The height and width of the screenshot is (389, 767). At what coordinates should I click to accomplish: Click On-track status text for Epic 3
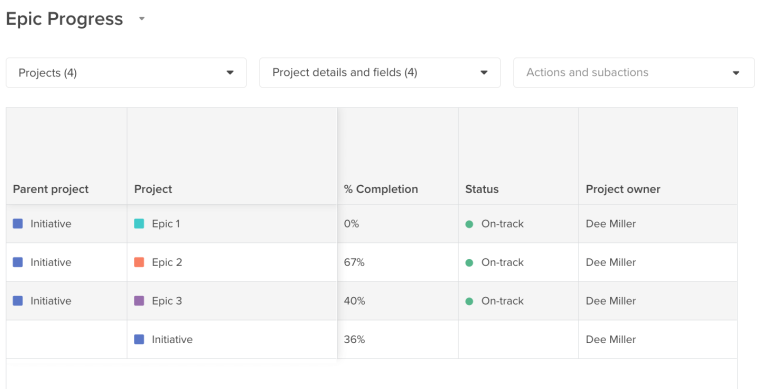(502, 301)
